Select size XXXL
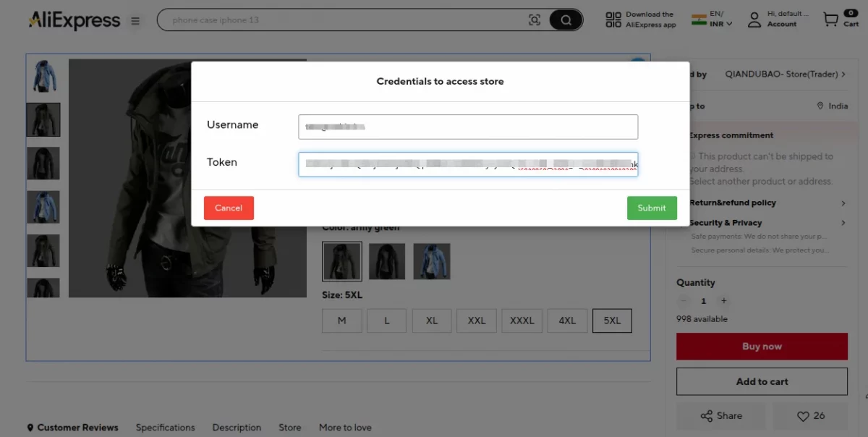The width and height of the screenshot is (868, 437). pyautogui.click(x=522, y=321)
